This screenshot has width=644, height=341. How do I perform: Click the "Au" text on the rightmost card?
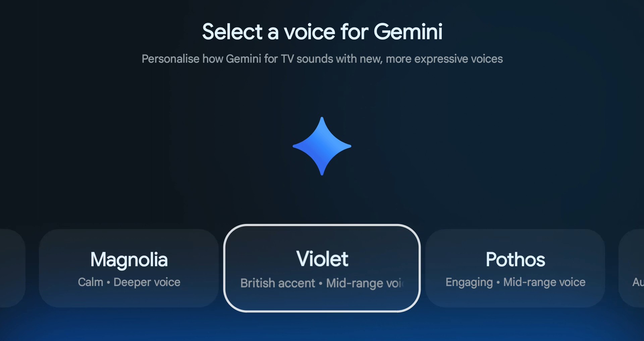(x=637, y=282)
